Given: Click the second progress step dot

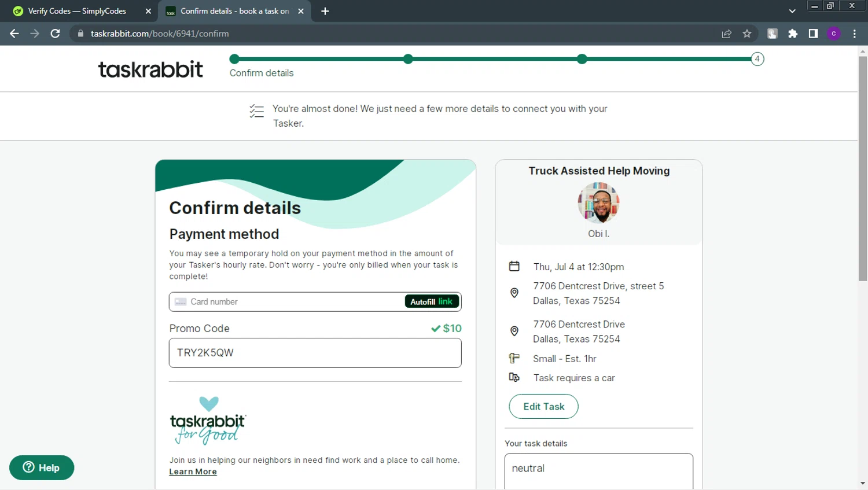Looking at the screenshot, I should click(408, 59).
